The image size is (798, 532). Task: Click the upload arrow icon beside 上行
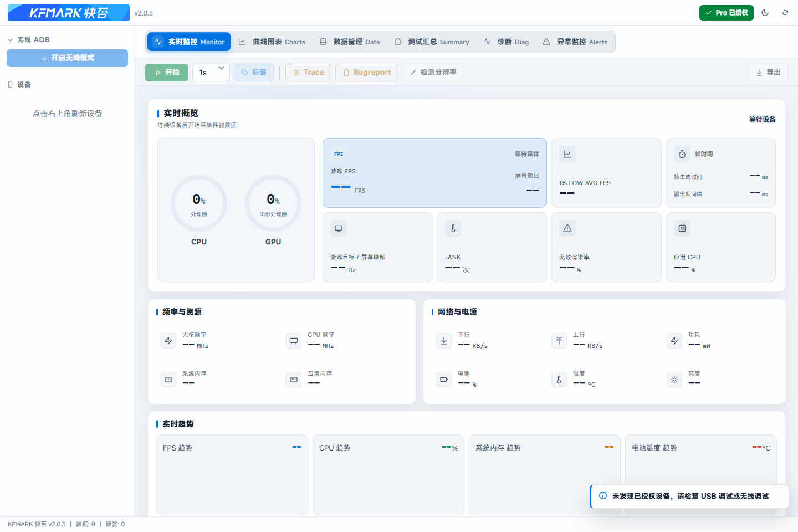[x=559, y=341]
